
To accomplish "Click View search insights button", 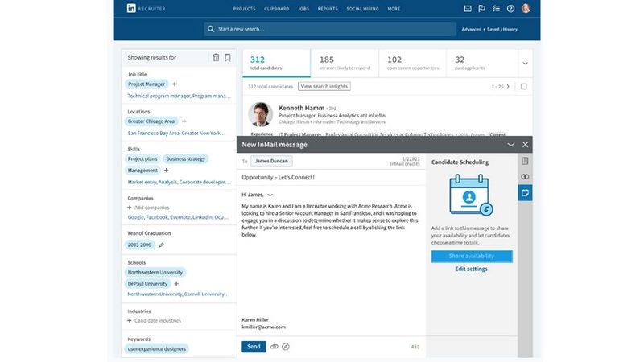I will coord(324,86).
